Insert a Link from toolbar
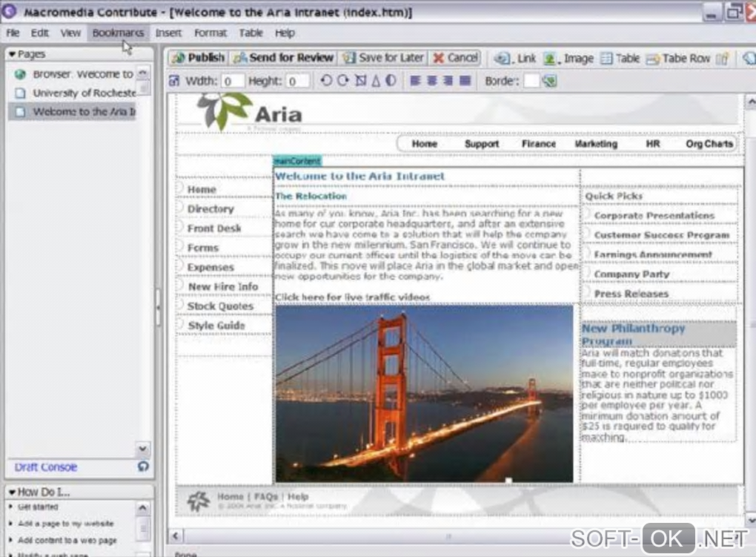 pos(515,59)
